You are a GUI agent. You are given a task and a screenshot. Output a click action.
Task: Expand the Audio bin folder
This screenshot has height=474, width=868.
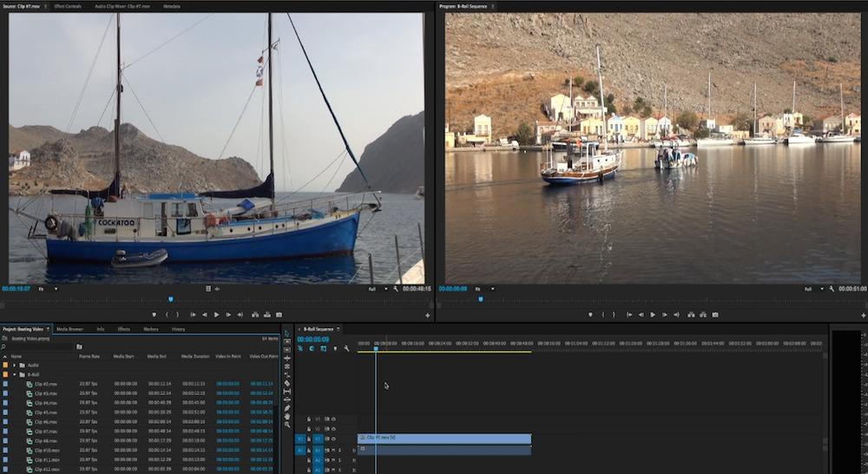tap(14, 365)
